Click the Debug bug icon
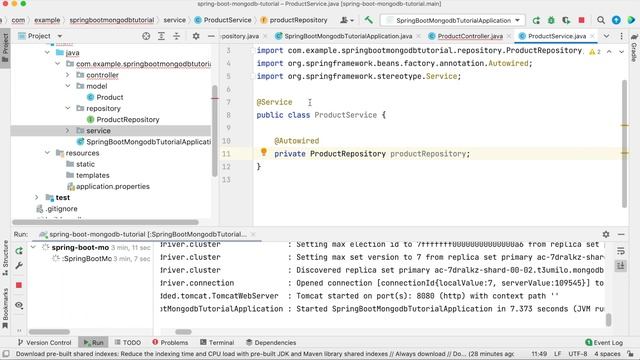The width and height of the screenshot is (640, 360). (x=551, y=20)
